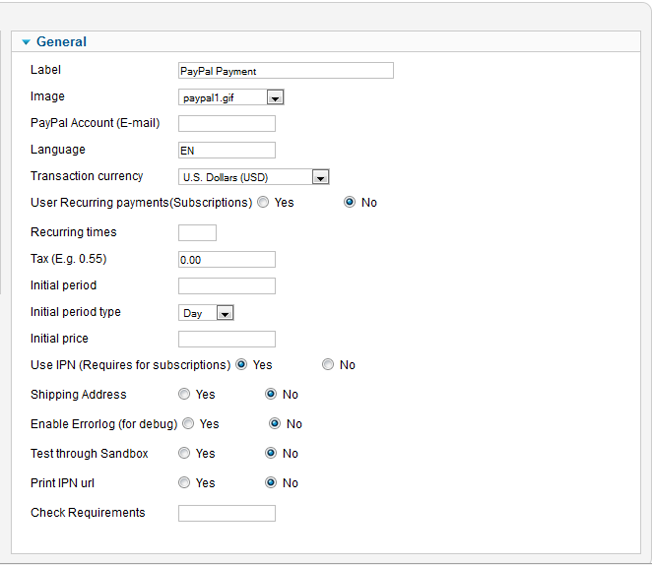Select Yes for User Recurring payments
The width and height of the screenshot is (652, 565).
coord(263,203)
